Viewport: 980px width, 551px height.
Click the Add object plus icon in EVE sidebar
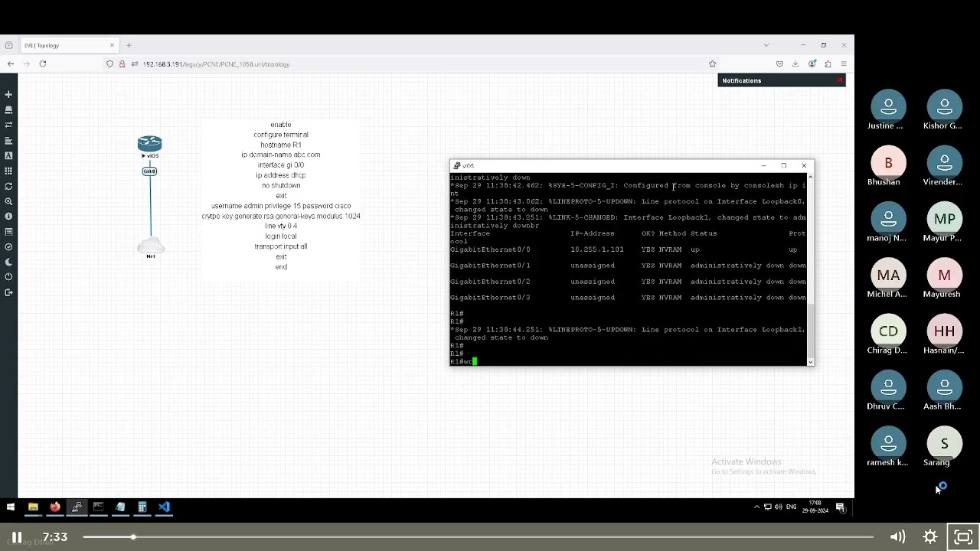click(x=8, y=95)
